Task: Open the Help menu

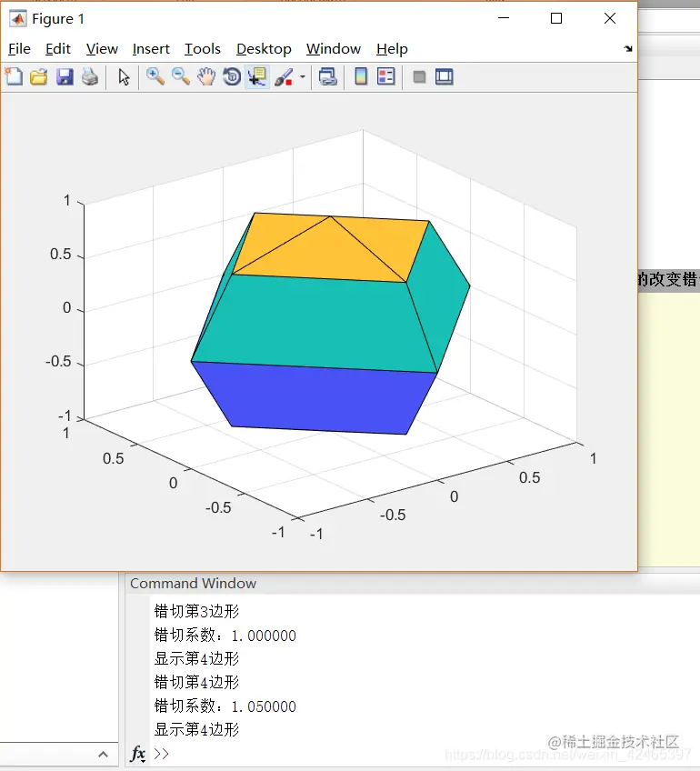Action: pyautogui.click(x=392, y=49)
